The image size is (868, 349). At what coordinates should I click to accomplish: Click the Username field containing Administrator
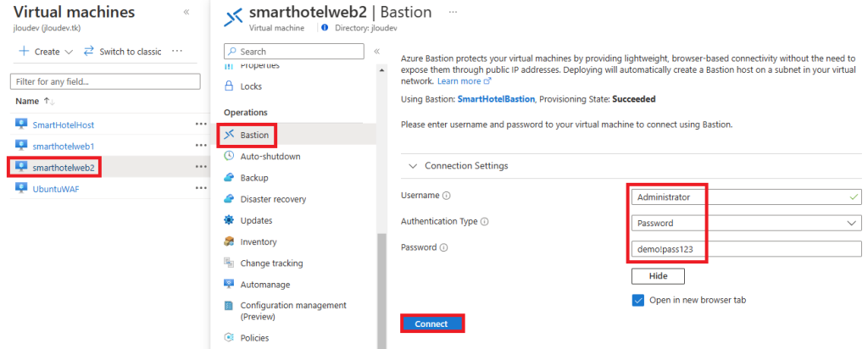pyautogui.click(x=746, y=197)
